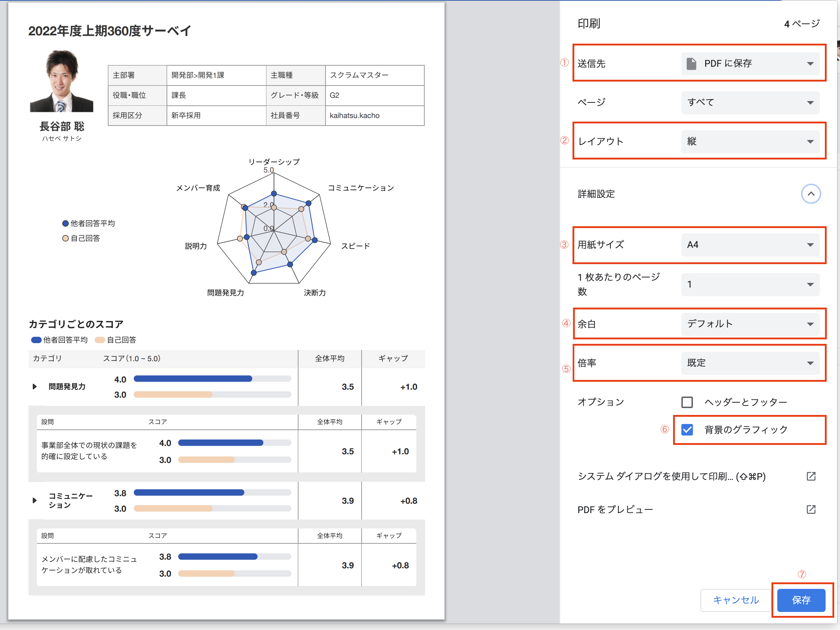Open the 送信先 PDF に保存 dropdown
This screenshot has height=630, width=840.
[x=750, y=64]
